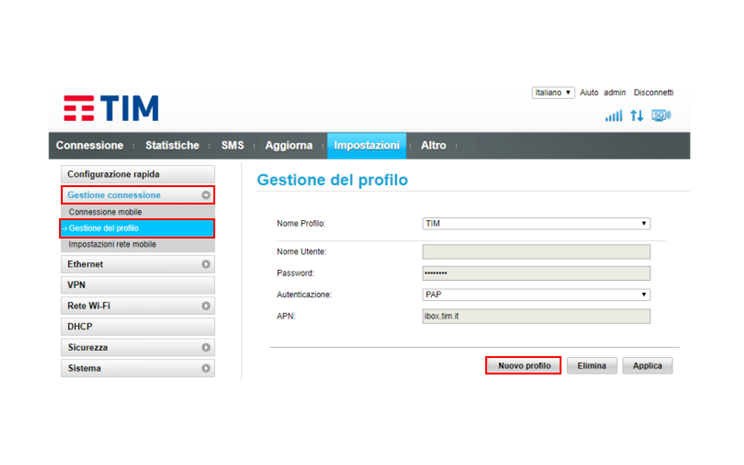The height and width of the screenshot is (465, 744).
Task: Open the Italiano language dropdown
Action: [553, 93]
